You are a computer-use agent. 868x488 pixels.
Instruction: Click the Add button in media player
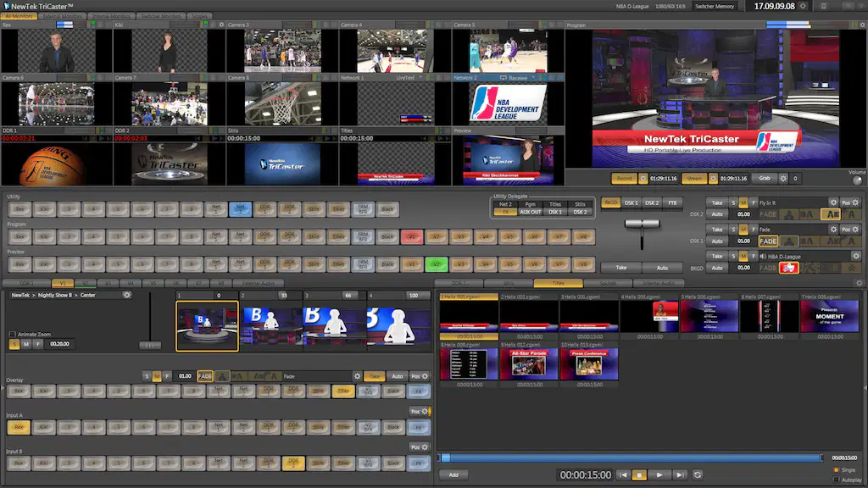point(453,474)
